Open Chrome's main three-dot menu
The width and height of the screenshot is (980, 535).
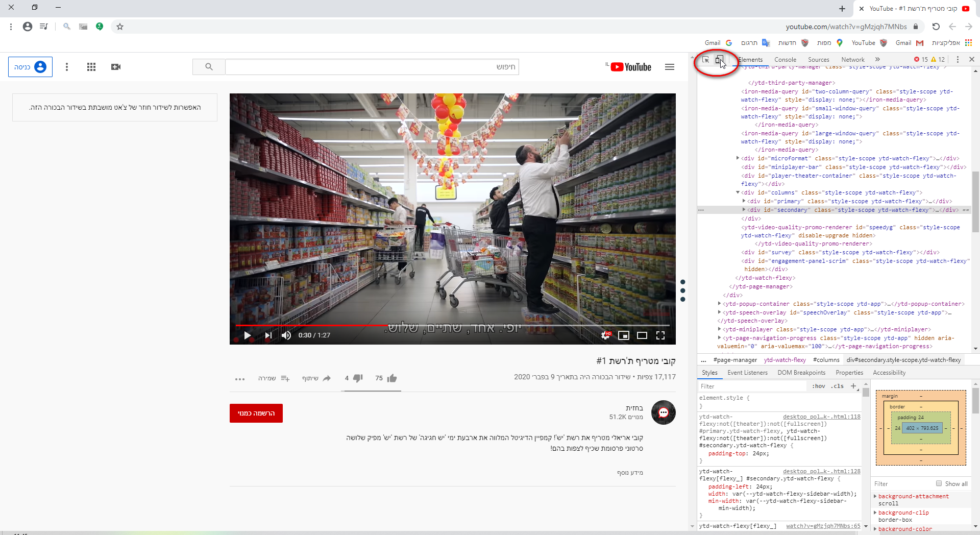click(x=11, y=27)
